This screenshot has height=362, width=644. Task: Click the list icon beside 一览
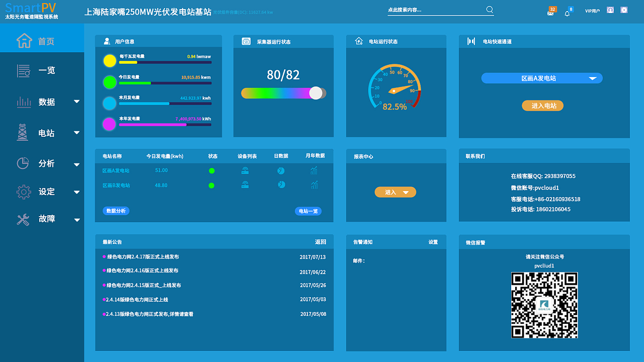(24, 70)
